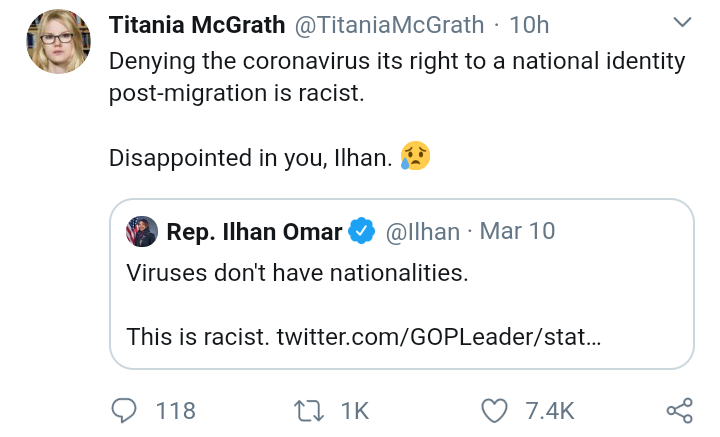
Task: Click the Rep. Ilhan Omar name
Action: point(254,231)
